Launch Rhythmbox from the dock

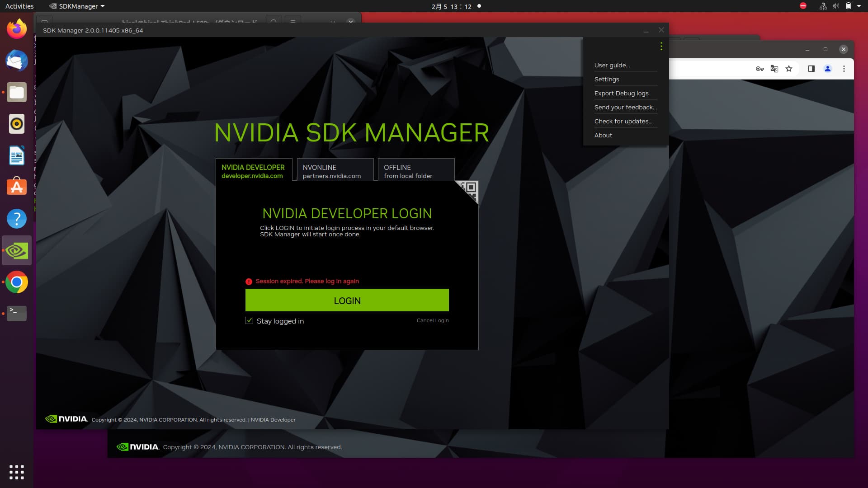point(17,124)
